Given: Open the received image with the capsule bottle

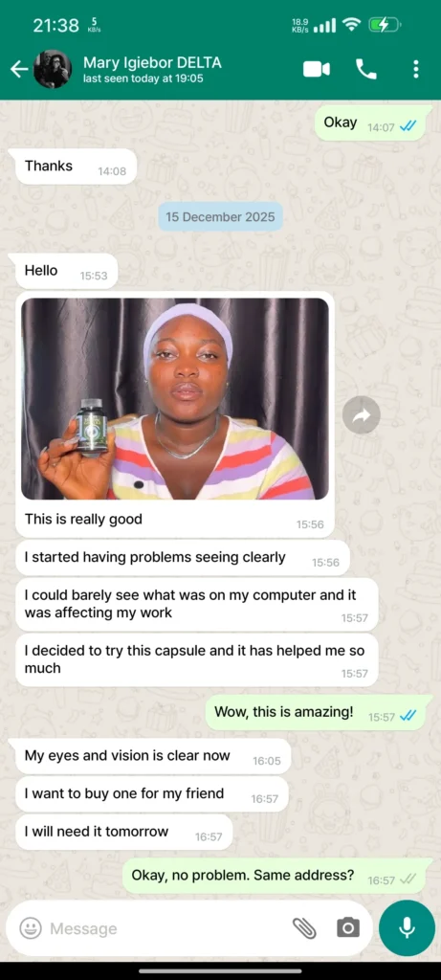Looking at the screenshot, I should coord(175,399).
